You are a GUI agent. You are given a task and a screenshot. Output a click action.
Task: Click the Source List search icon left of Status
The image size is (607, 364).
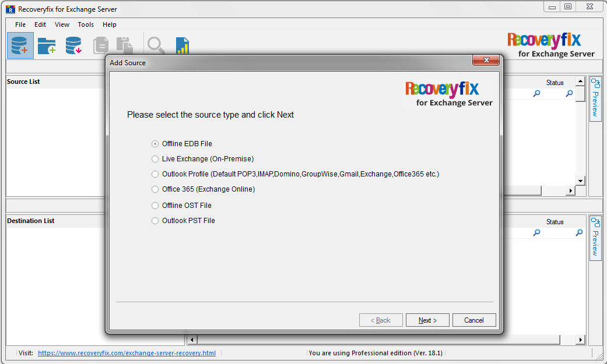click(536, 93)
